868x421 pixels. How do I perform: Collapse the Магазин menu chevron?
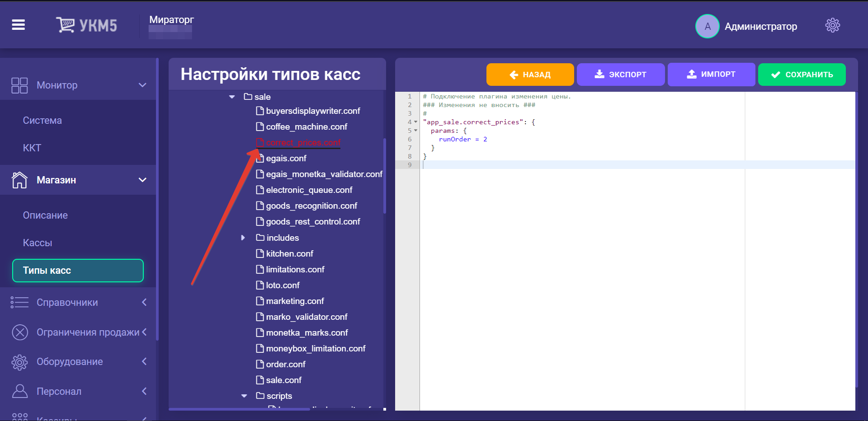(x=142, y=180)
